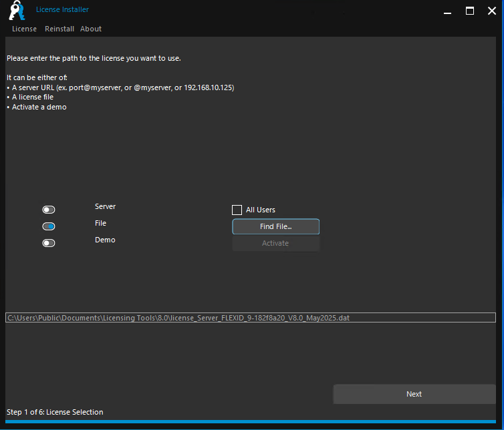Viewport: 504px width, 430px height.
Task: Click the License Installer key logo icon
Action: click(x=17, y=11)
